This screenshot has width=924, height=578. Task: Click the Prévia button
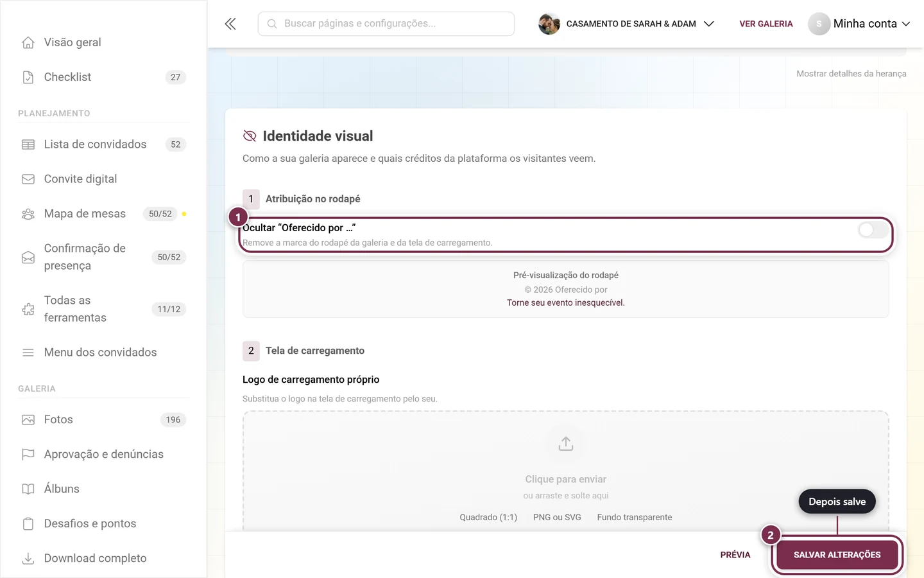(x=735, y=555)
